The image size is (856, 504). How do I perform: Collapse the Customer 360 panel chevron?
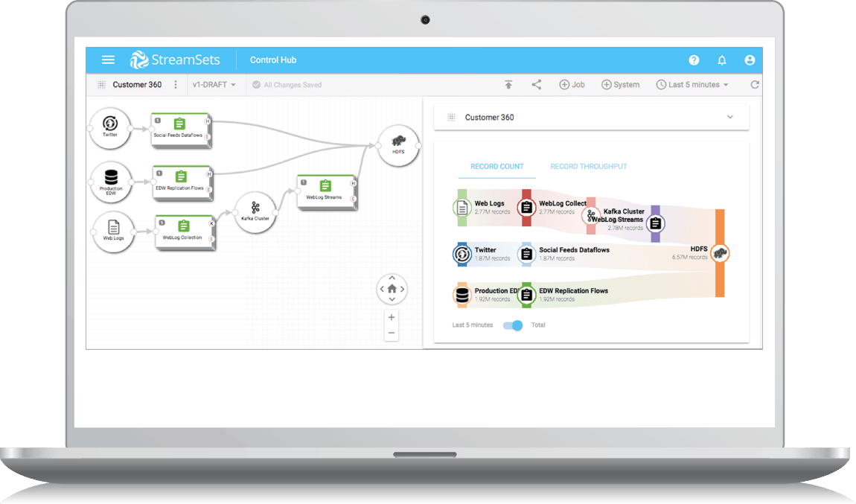coord(730,117)
